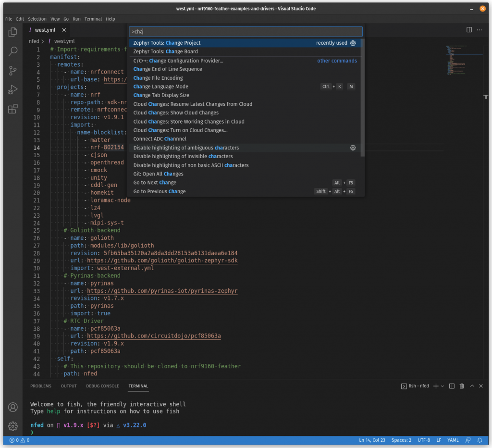Change indentation via Spaces: 2
The image size is (492, 448).
pos(401,440)
